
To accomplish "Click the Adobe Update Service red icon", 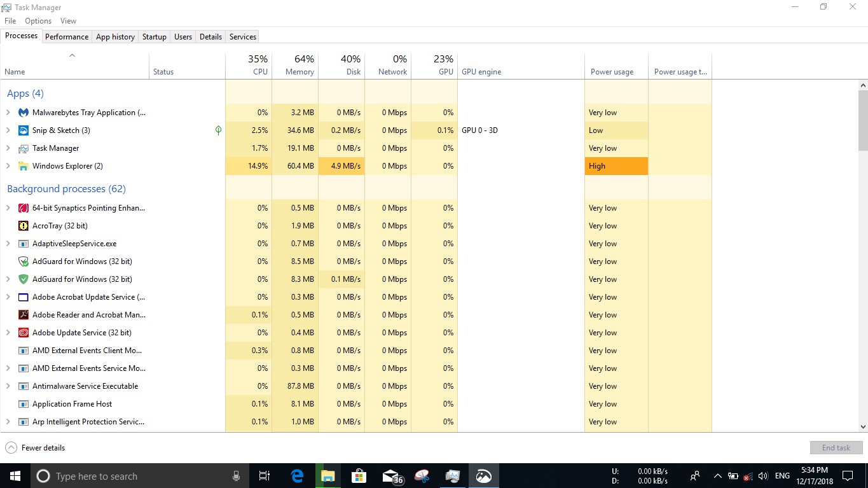I will coord(24,333).
